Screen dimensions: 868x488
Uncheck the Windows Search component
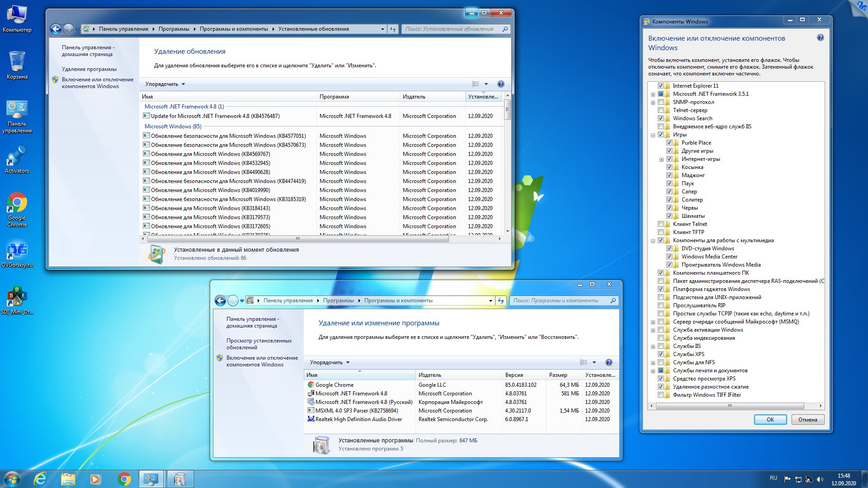tap(660, 118)
